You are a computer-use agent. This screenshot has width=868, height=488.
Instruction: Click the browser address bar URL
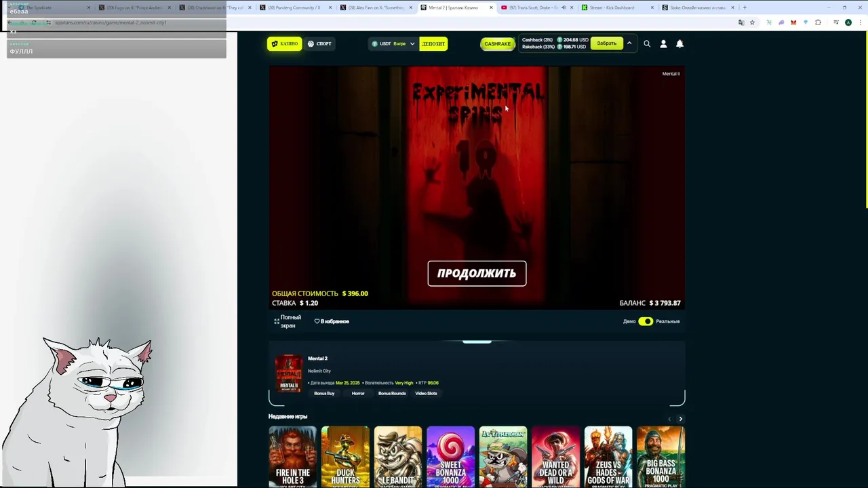pyautogui.click(x=111, y=22)
